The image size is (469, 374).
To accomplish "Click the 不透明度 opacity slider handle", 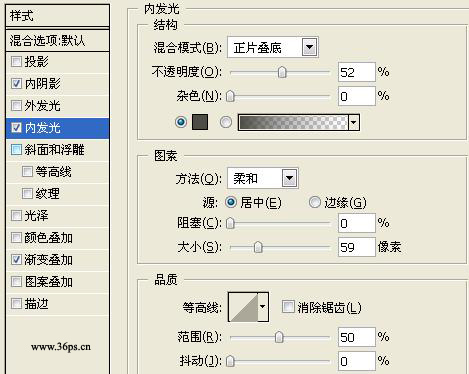I will pos(282,72).
